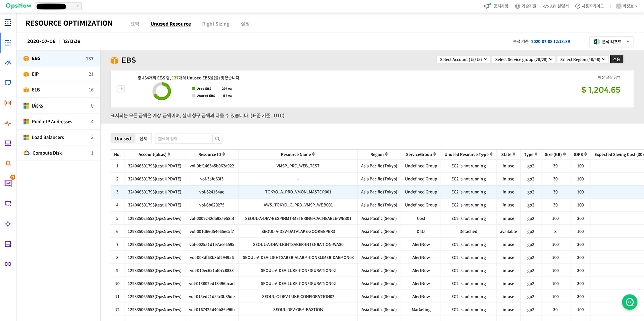Select Load Balancers in resource list
The height and width of the screenshot is (321, 644).
pyautogui.click(x=58, y=137)
